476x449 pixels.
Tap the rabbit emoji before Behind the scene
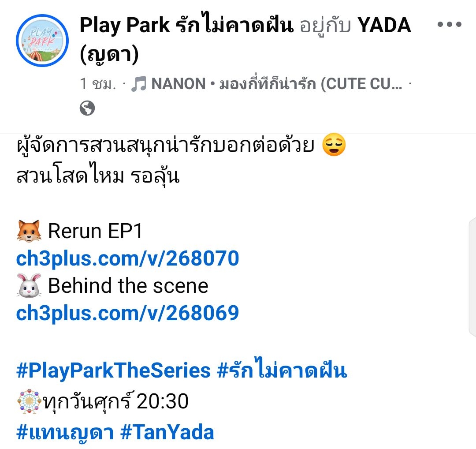(29, 285)
